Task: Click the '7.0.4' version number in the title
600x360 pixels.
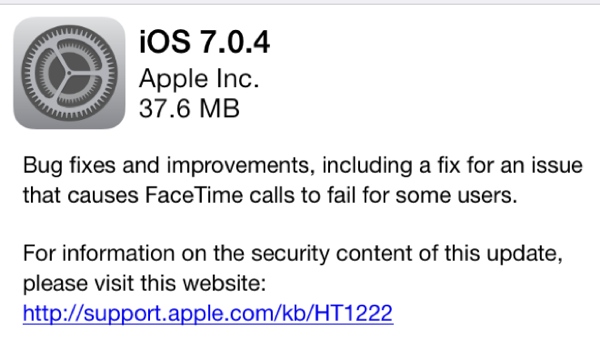Action: tap(235, 42)
